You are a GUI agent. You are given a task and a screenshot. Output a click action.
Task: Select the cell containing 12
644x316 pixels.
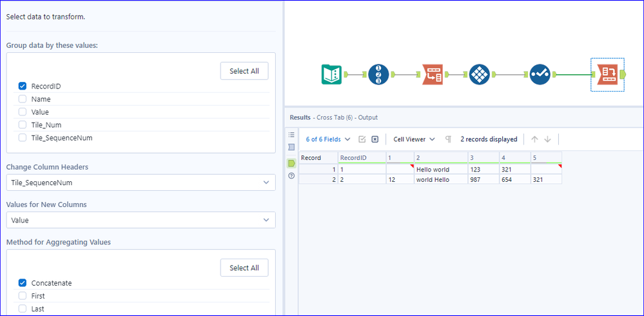pyautogui.click(x=400, y=179)
